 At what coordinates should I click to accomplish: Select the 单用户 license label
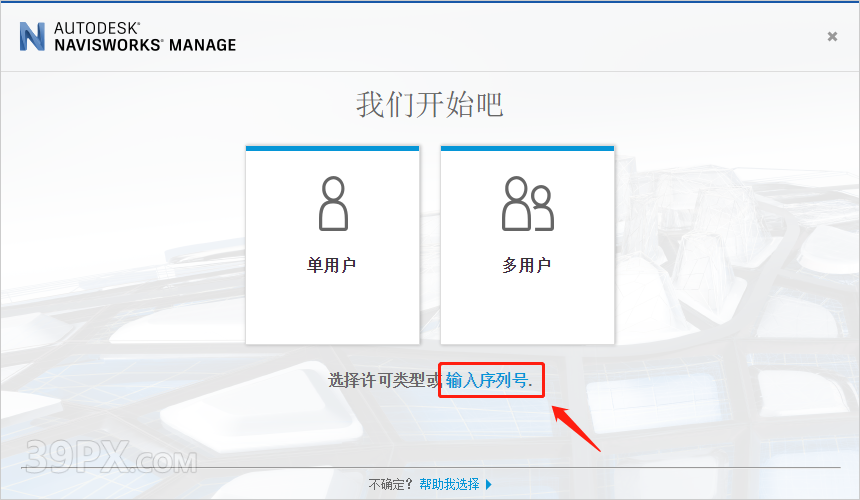click(x=332, y=265)
